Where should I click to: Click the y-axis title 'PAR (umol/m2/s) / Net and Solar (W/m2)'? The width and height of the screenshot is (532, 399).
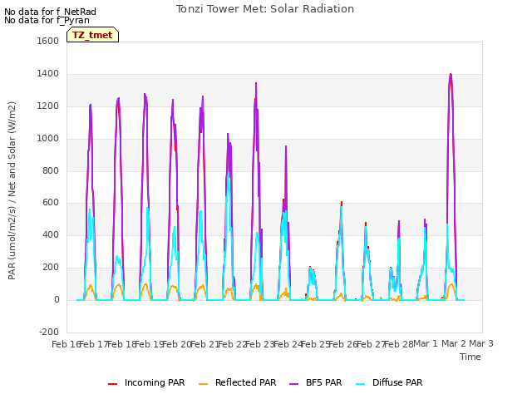pos(12,190)
